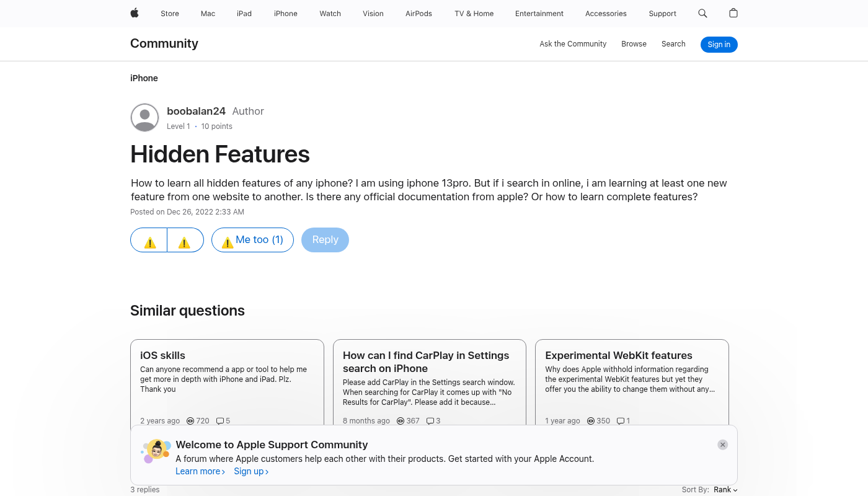Click the Apple logo icon

pyautogui.click(x=135, y=13)
